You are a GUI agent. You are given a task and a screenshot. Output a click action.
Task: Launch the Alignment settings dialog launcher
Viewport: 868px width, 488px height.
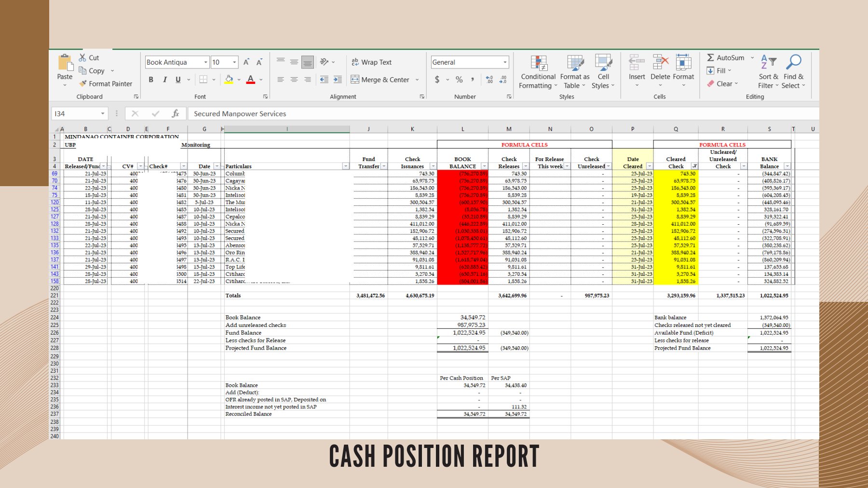tap(422, 97)
